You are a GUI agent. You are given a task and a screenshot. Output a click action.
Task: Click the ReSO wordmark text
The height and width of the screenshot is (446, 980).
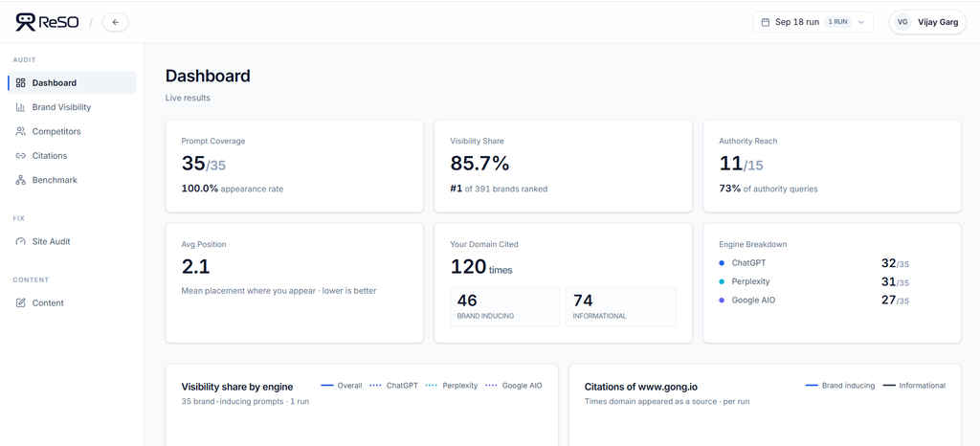(58, 22)
